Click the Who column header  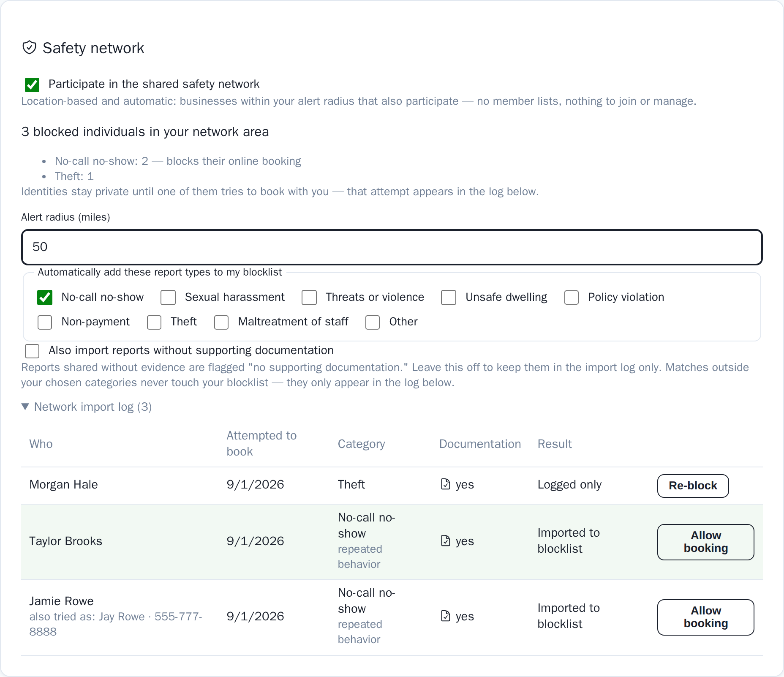[x=41, y=444]
